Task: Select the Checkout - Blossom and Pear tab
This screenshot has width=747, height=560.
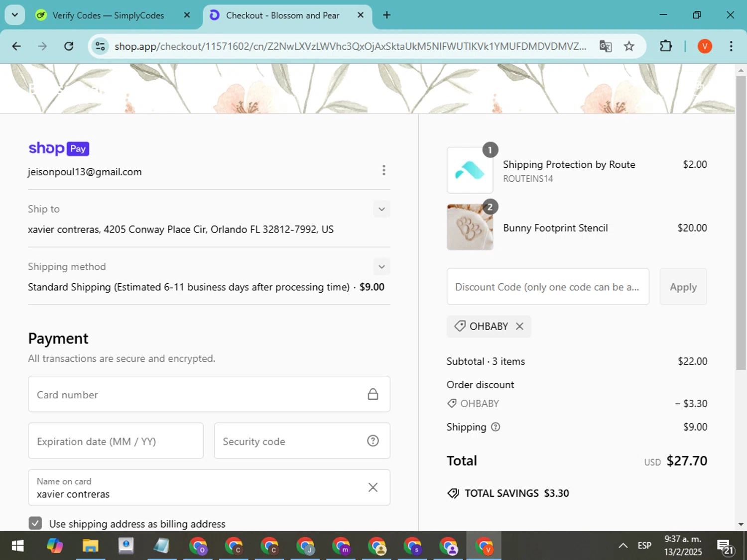Action: pos(282,15)
